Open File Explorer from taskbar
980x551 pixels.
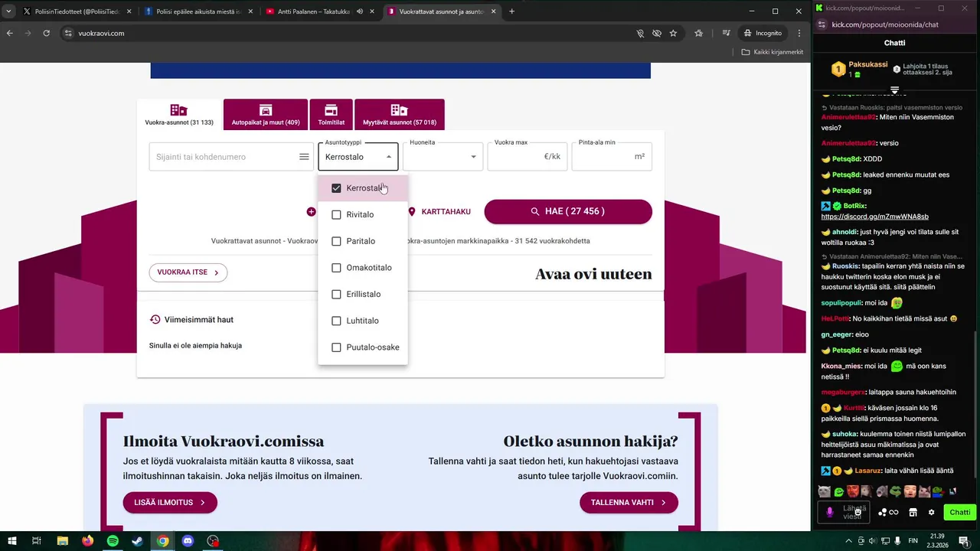pos(62,541)
